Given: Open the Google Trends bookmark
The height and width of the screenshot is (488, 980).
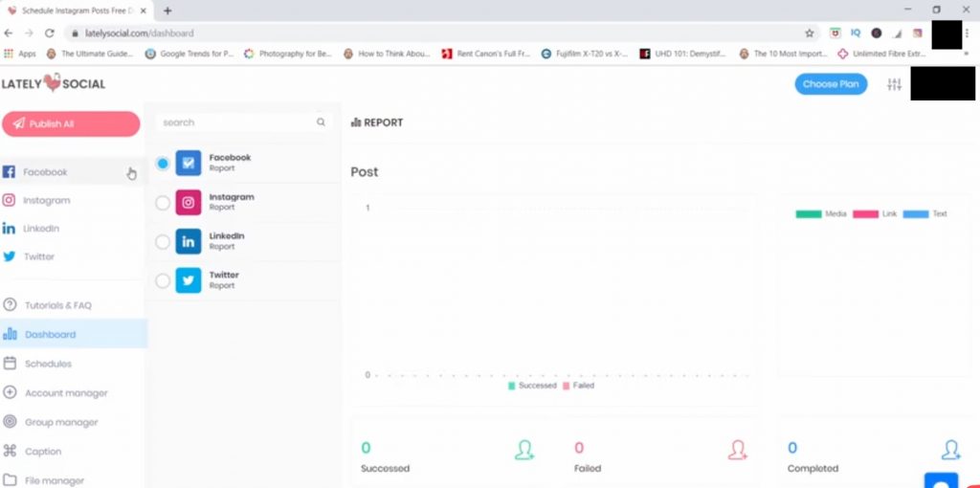Looking at the screenshot, I should coord(189,54).
